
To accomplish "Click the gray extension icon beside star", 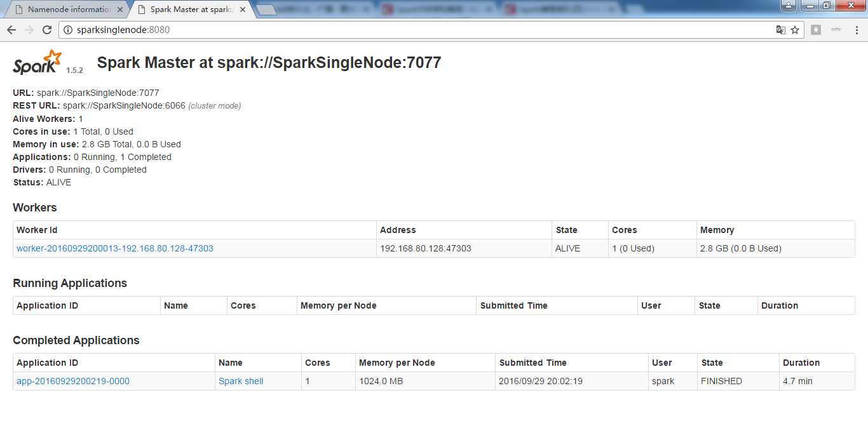I will 816,30.
